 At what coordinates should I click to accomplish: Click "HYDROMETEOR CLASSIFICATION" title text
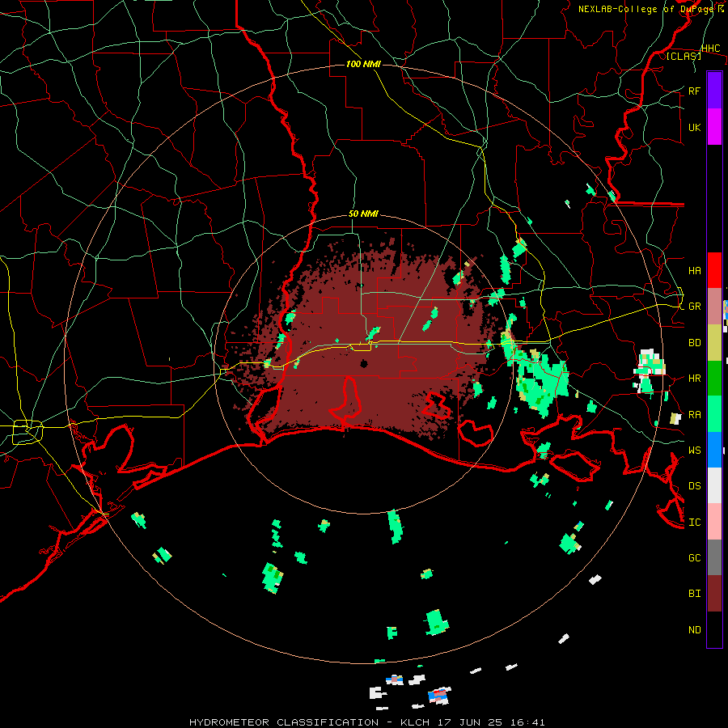point(284,722)
